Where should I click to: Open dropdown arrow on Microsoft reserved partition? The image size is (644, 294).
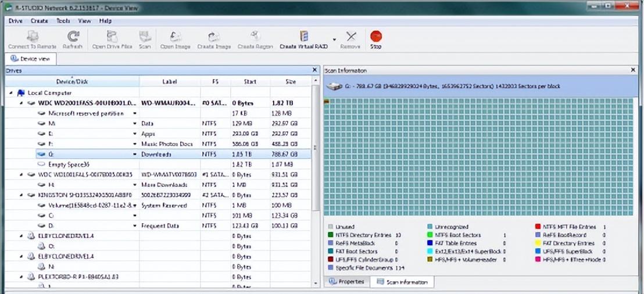click(135, 114)
